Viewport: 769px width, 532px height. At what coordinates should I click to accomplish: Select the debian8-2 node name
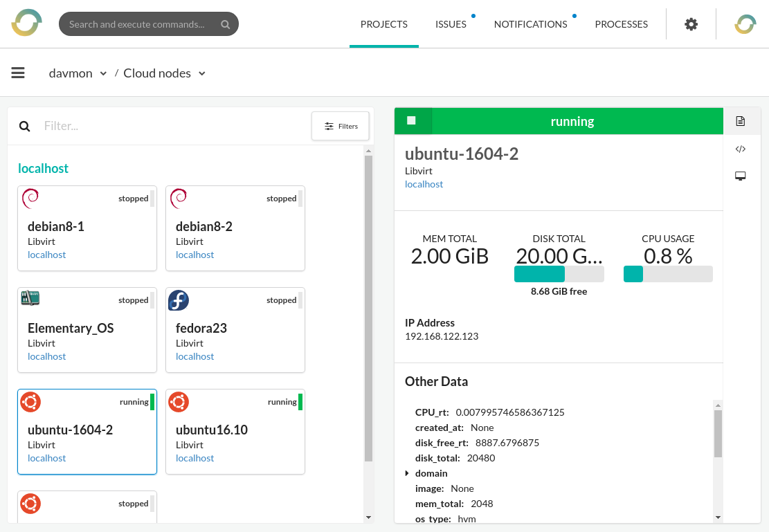pyautogui.click(x=204, y=226)
